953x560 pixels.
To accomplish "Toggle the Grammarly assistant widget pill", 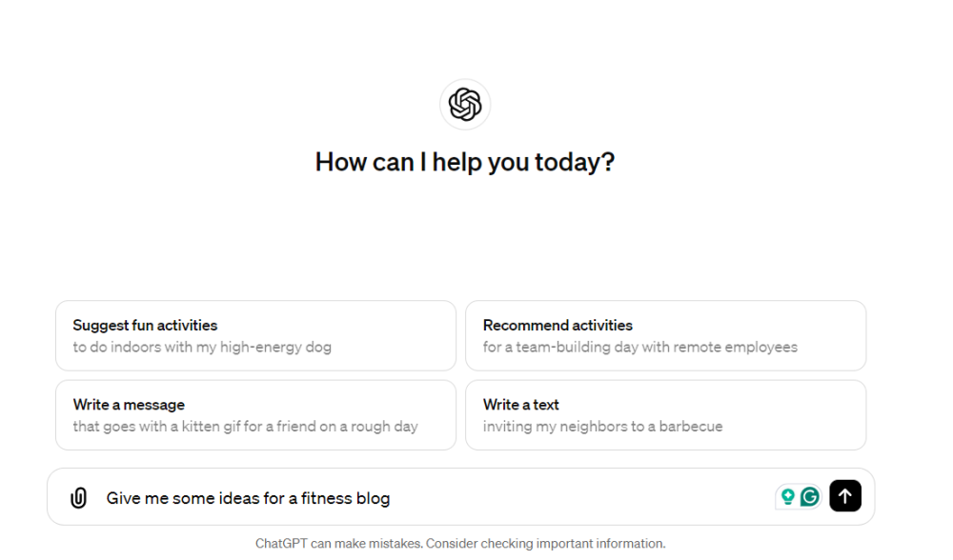I will coord(799,495).
